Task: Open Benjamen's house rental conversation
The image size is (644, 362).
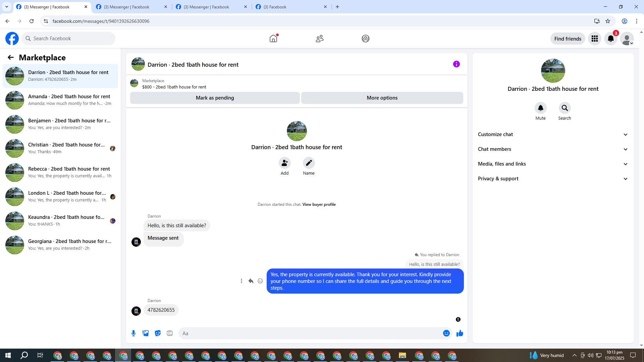Action: click(x=60, y=124)
